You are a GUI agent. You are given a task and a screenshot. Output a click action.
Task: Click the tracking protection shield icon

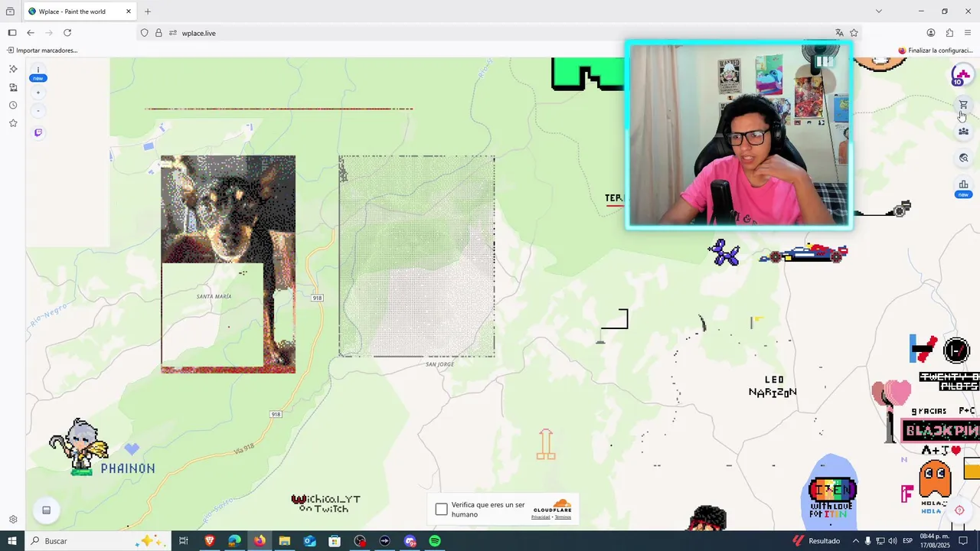click(x=144, y=33)
